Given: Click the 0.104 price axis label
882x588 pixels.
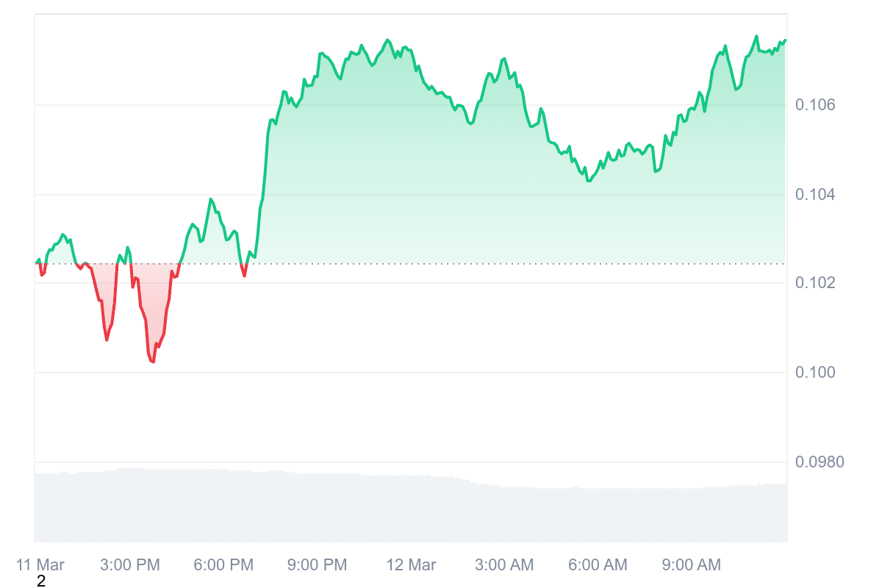Looking at the screenshot, I should tap(816, 195).
